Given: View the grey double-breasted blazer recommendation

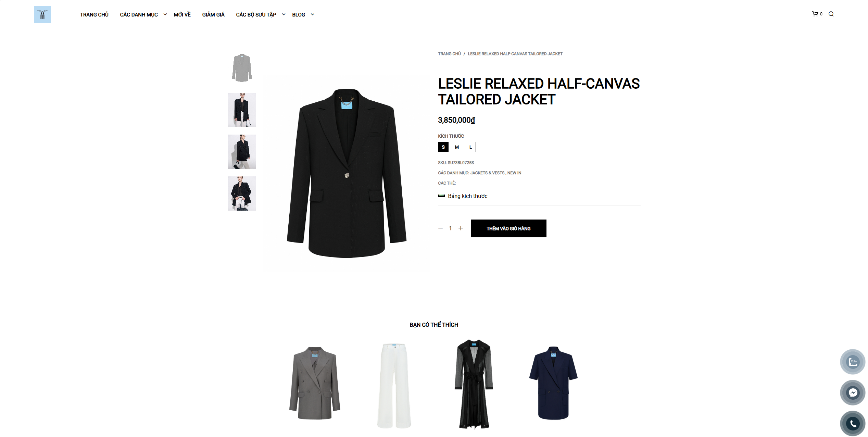Looking at the screenshot, I should [x=315, y=383].
